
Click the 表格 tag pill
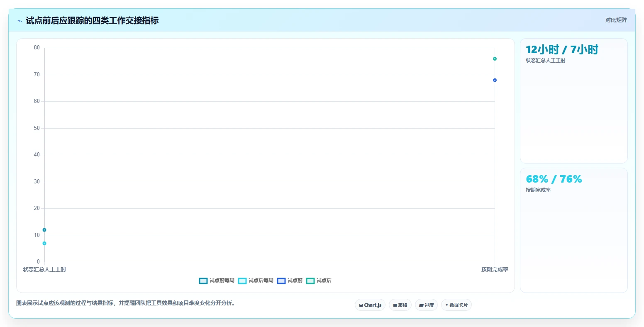tap(400, 305)
